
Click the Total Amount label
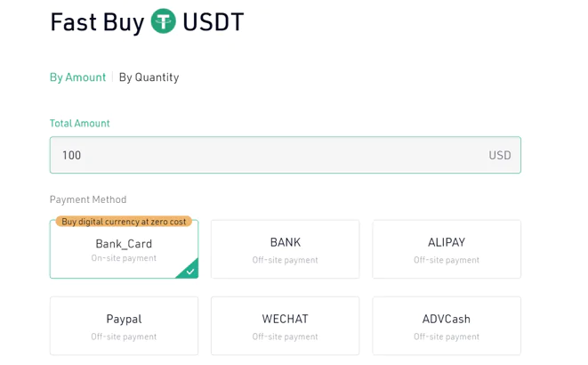79,124
